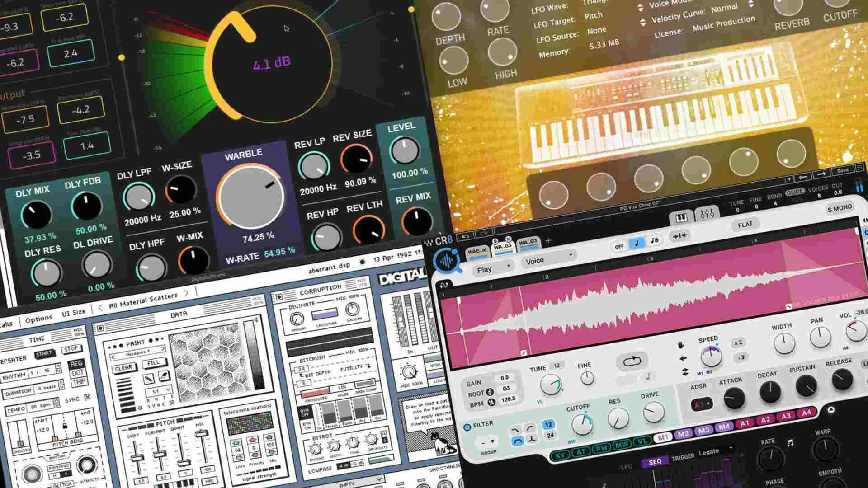Switch the sync mode to OFF in CR8

[x=619, y=246]
